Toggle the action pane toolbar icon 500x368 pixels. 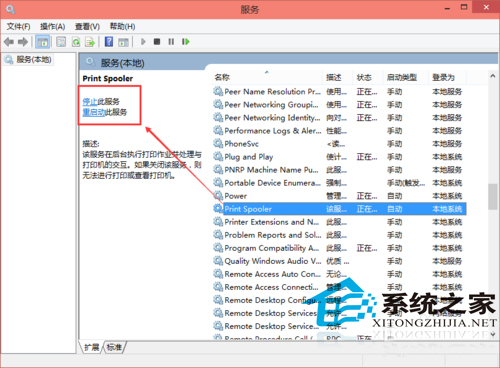coord(123,42)
